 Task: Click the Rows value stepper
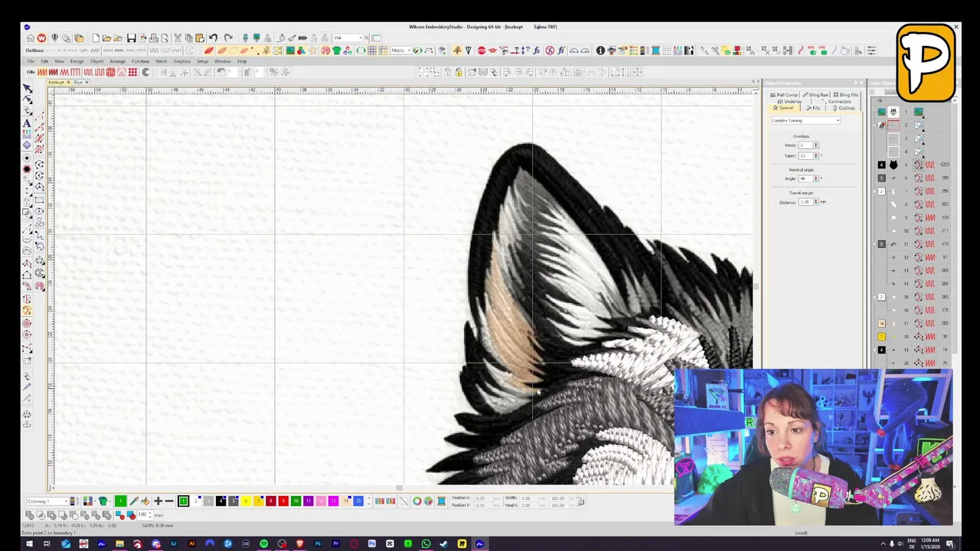815,145
